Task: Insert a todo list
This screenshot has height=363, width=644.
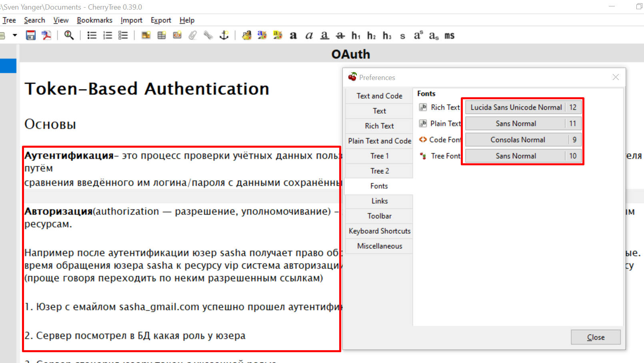Action: 123,35
